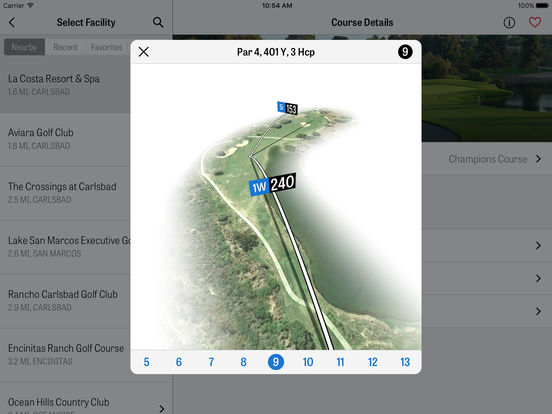Select the 153 yard approach marker
The image size is (552, 414).
coord(288,108)
